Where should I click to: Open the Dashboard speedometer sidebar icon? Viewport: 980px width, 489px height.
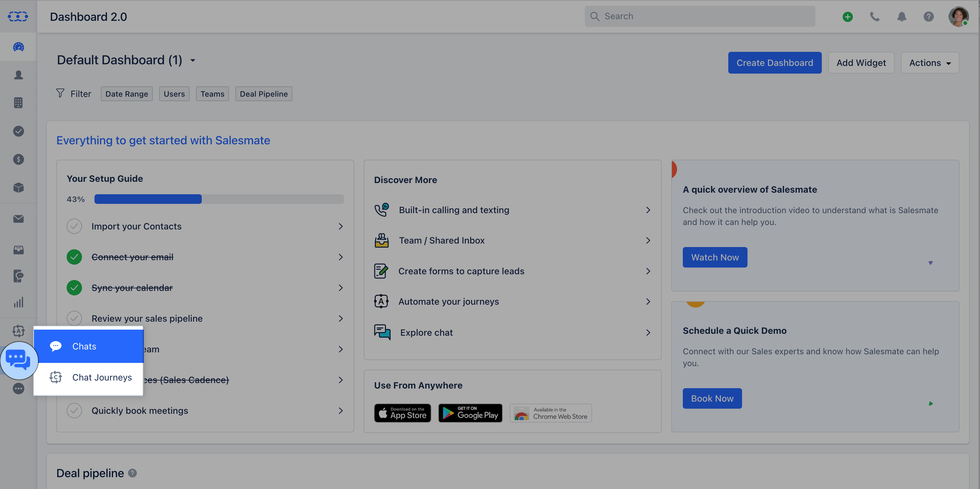click(x=18, y=47)
